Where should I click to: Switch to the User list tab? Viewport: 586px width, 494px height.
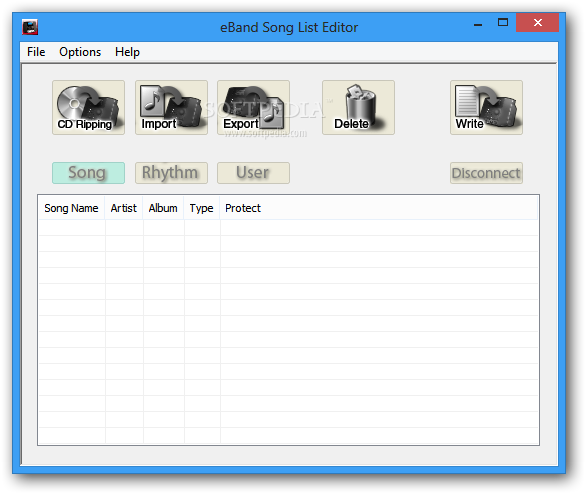(253, 173)
